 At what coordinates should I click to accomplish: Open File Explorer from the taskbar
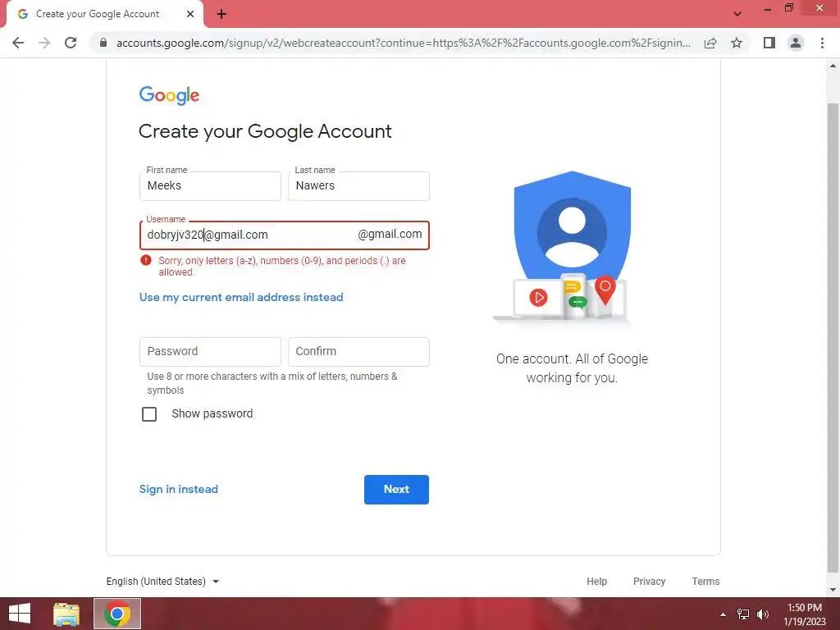pos(66,614)
